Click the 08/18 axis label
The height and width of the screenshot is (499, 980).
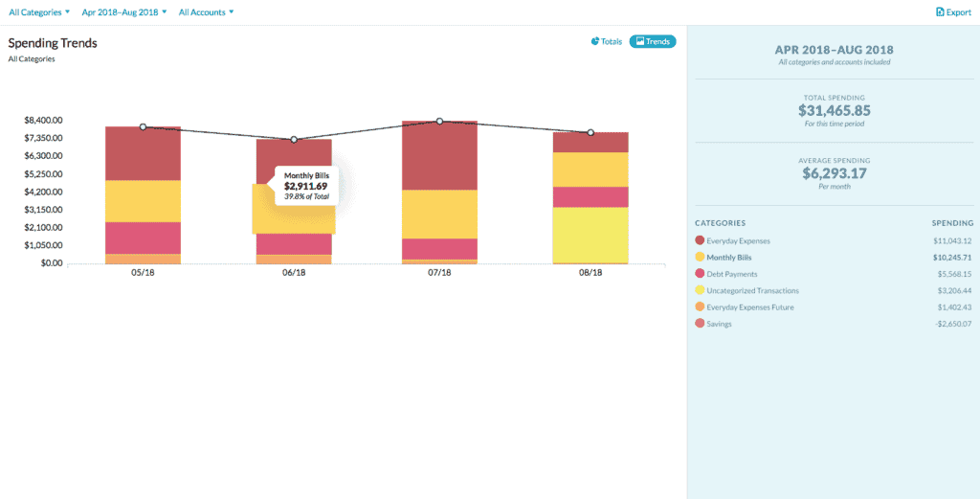coord(590,273)
